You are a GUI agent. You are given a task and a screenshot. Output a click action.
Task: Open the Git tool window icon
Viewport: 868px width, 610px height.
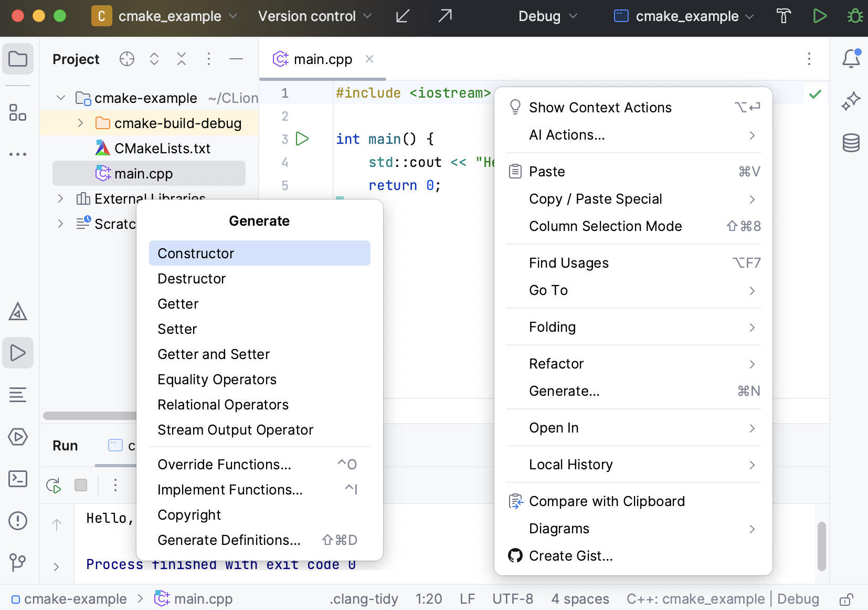point(18,563)
